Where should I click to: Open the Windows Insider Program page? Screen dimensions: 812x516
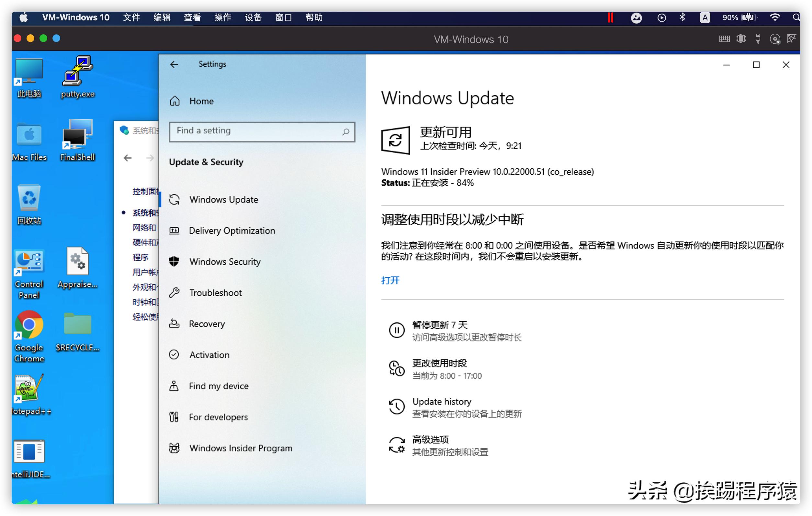(x=241, y=448)
